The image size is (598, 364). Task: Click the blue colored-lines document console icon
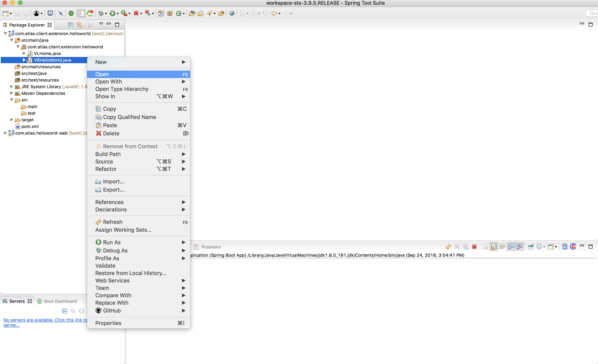565,246
